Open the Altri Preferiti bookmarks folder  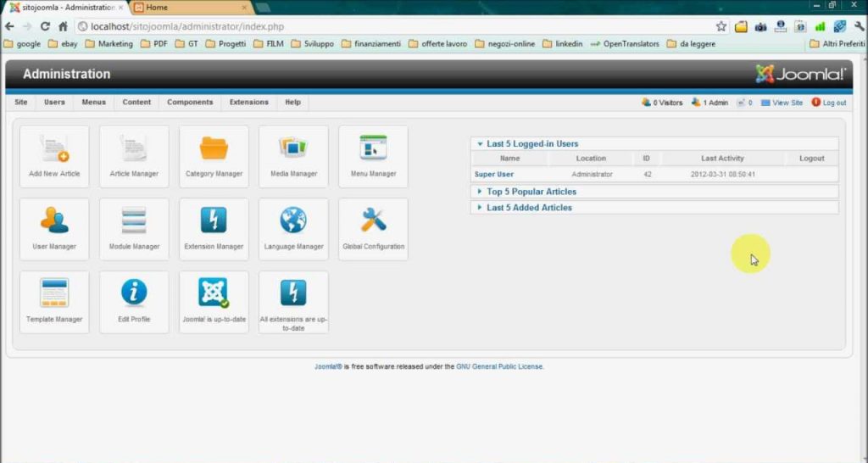click(x=837, y=44)
